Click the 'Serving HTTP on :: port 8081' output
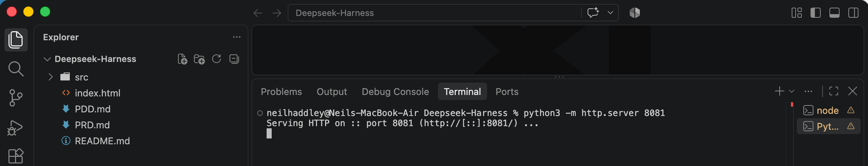The width and height of the screenshot is (868, 166). tap(403, 123)
